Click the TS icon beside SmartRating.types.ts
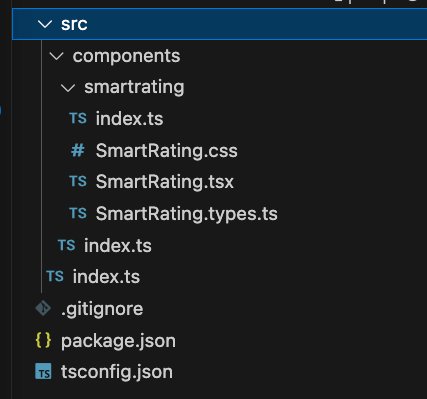This screenshot has width=427, height=399. pyautogui.click(x=78, y=213)
